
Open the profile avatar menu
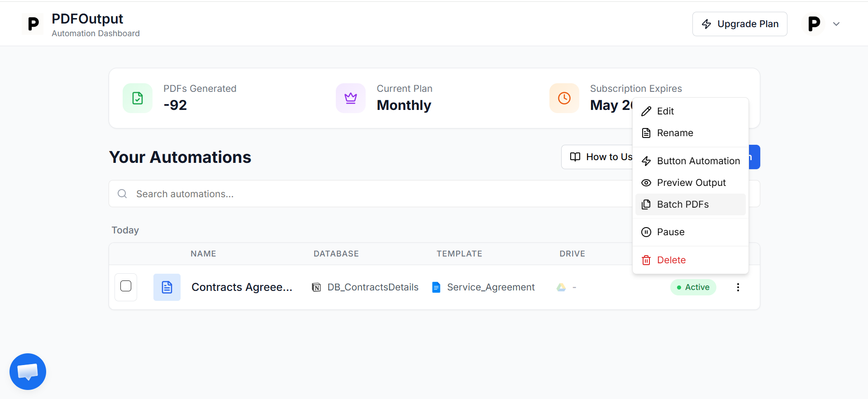pyautogui.click(x=814, y=24)
